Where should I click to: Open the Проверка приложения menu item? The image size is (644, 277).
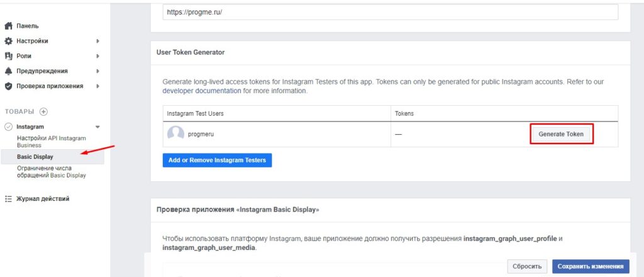[50, 86]
